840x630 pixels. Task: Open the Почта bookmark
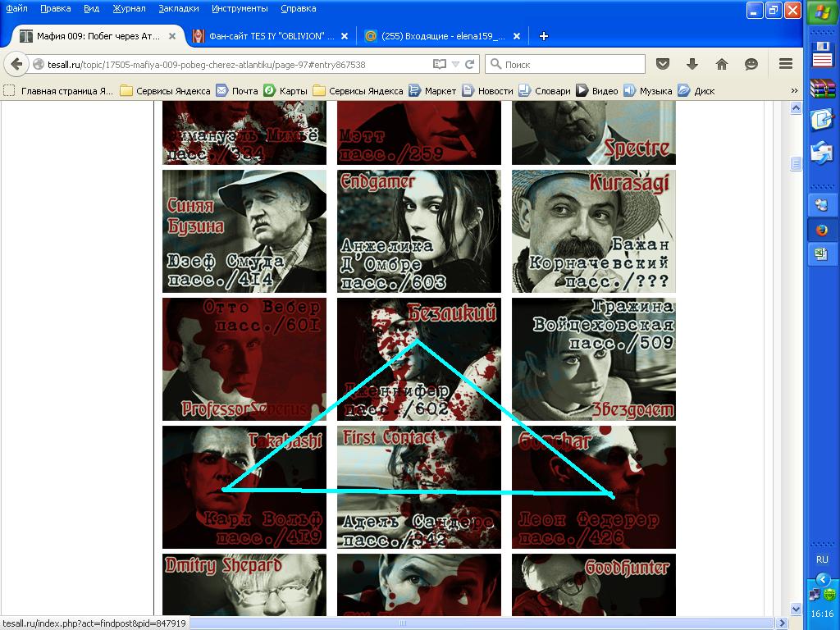[237, 90]
